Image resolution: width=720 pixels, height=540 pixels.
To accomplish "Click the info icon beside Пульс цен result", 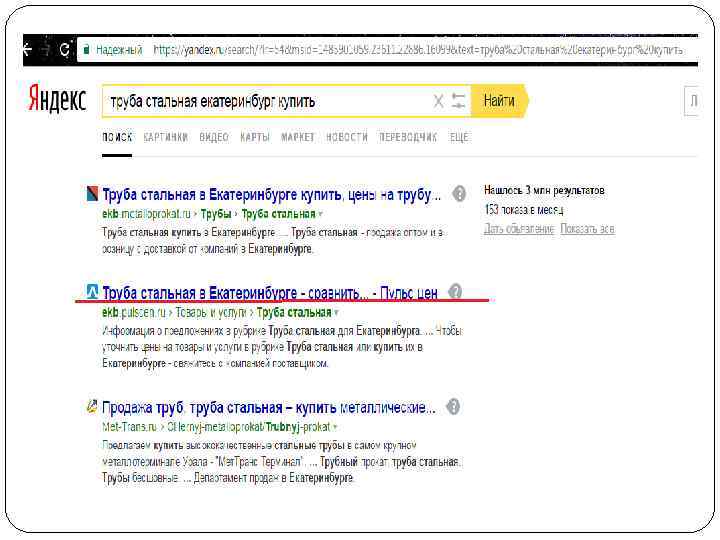I will (455, 291).
